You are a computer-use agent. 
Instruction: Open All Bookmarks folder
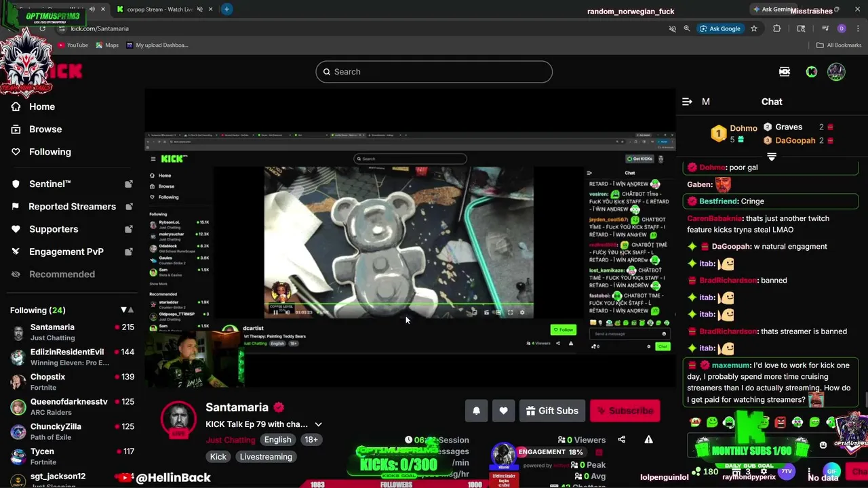(x=839, y=45)
